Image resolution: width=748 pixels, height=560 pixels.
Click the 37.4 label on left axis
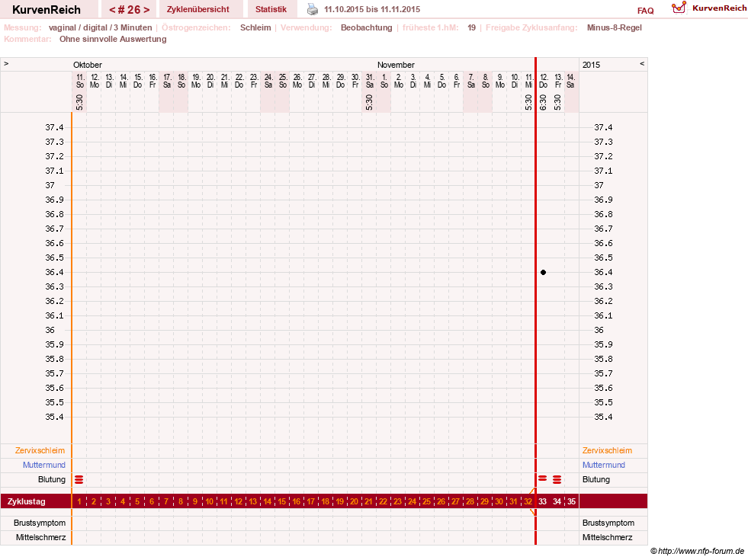tap(54, 127)
